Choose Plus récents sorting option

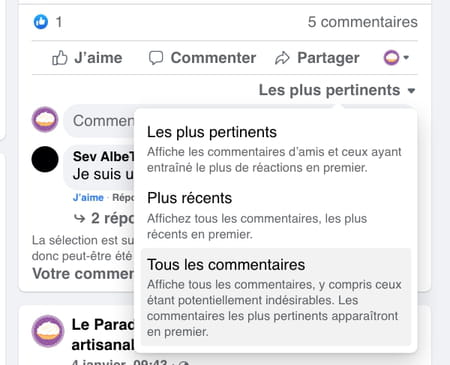click(x=276, y=215)
